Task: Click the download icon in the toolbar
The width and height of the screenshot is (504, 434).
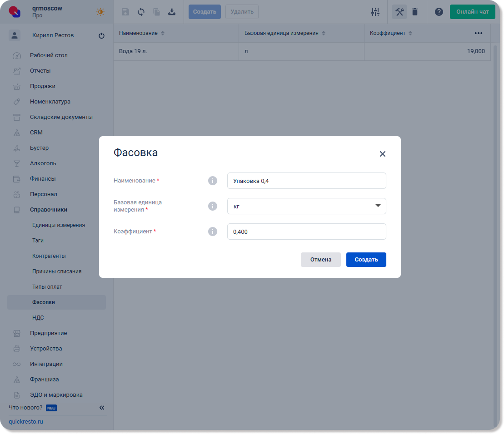Action: coord(172,12)
